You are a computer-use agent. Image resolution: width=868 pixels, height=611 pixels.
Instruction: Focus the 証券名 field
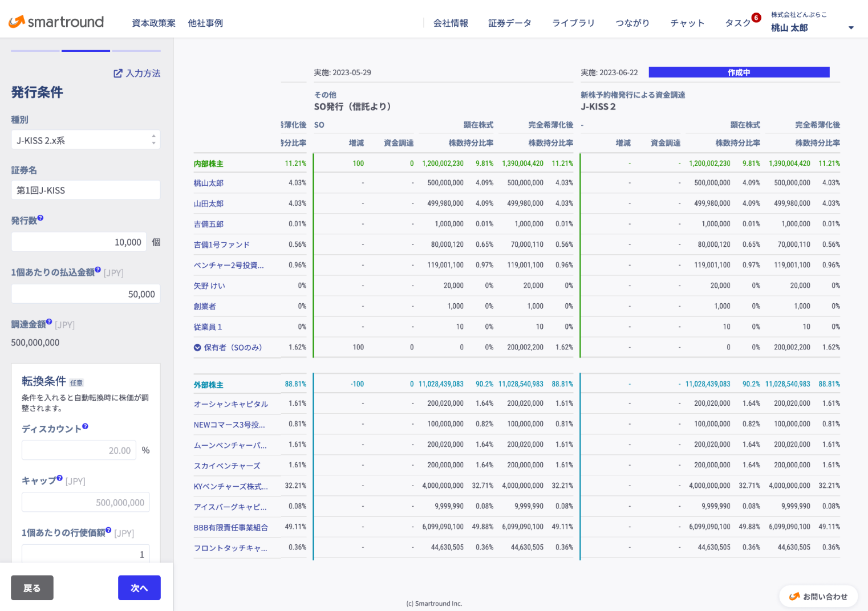coord(86,190)
